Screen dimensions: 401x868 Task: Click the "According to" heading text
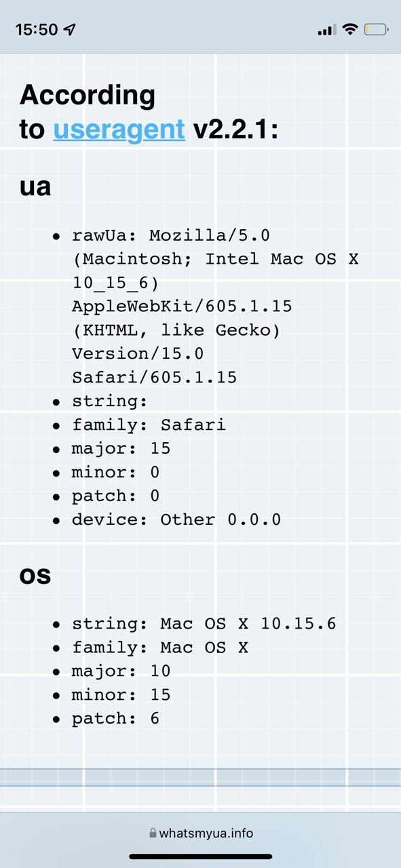[88, 112]
